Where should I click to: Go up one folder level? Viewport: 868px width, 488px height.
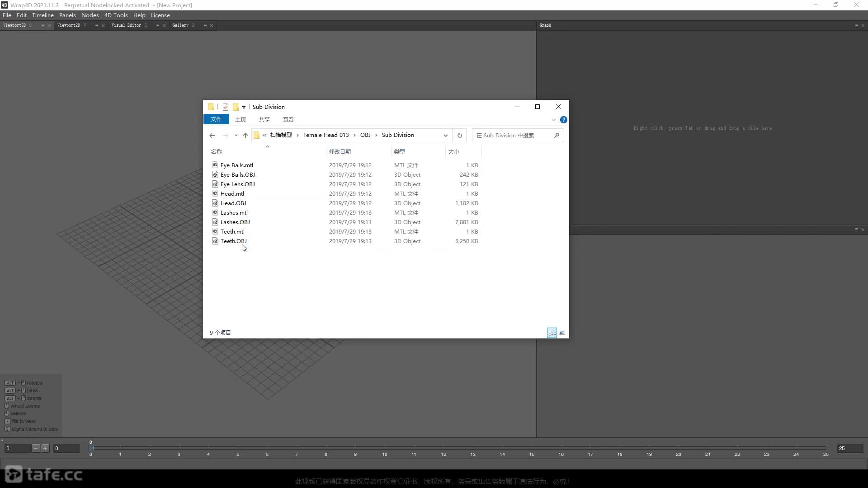click(245, 135)
